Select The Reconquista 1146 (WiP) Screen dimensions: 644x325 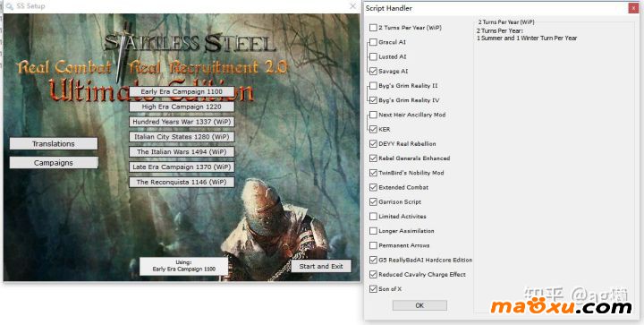coord(182,182)
